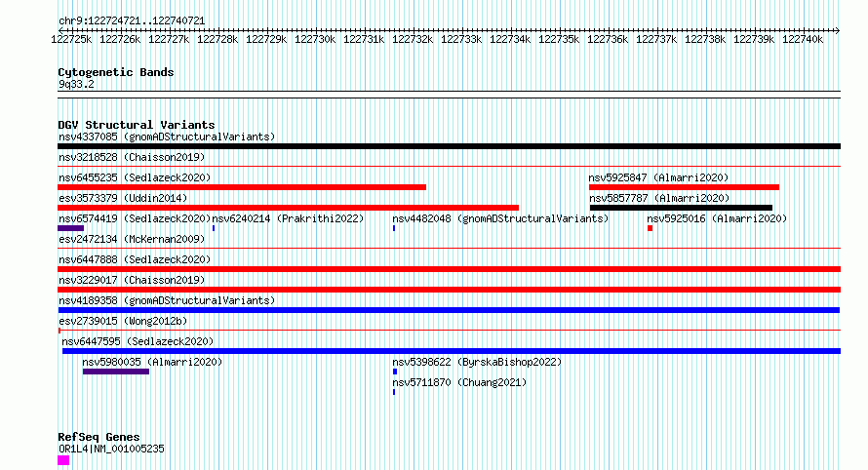Open nsv5925847 (Almarri2020) variant label

[x=658, y=177]
